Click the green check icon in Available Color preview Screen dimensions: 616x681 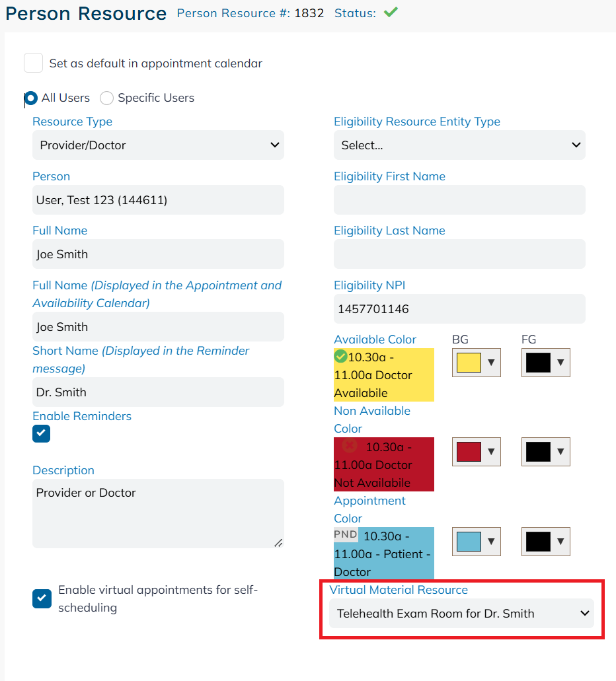(x=340, y=356)
